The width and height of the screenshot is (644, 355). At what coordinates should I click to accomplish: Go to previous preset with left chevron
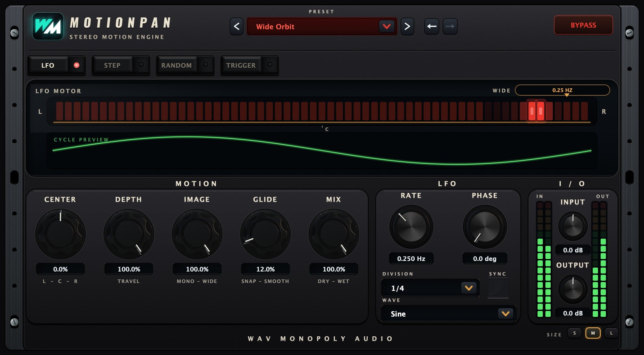(237, 26)
